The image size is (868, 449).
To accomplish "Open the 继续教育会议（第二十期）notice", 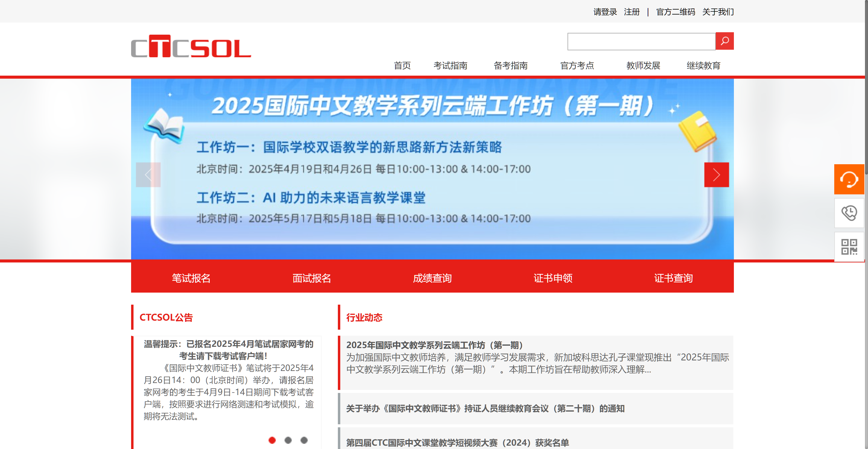I will tap(485, 409).
